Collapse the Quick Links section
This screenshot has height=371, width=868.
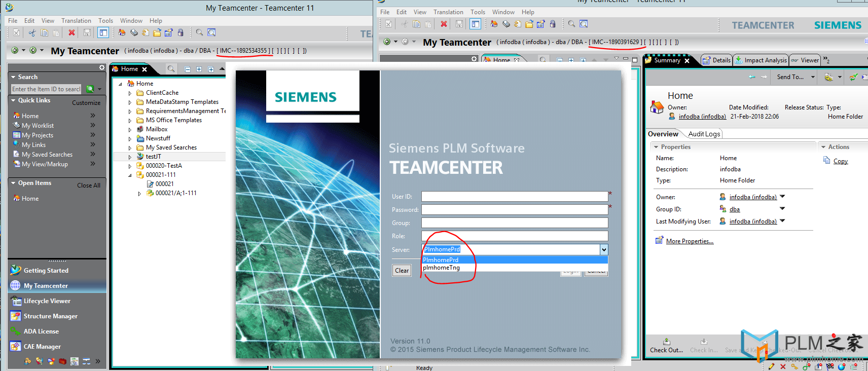13,100
